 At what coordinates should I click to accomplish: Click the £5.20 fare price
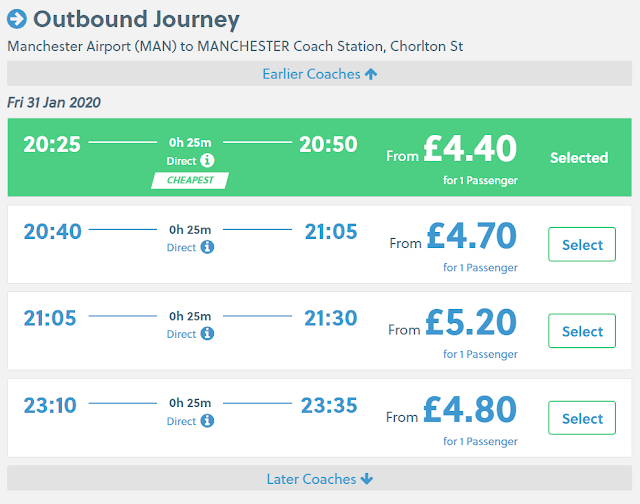click(x=472, y=323)
